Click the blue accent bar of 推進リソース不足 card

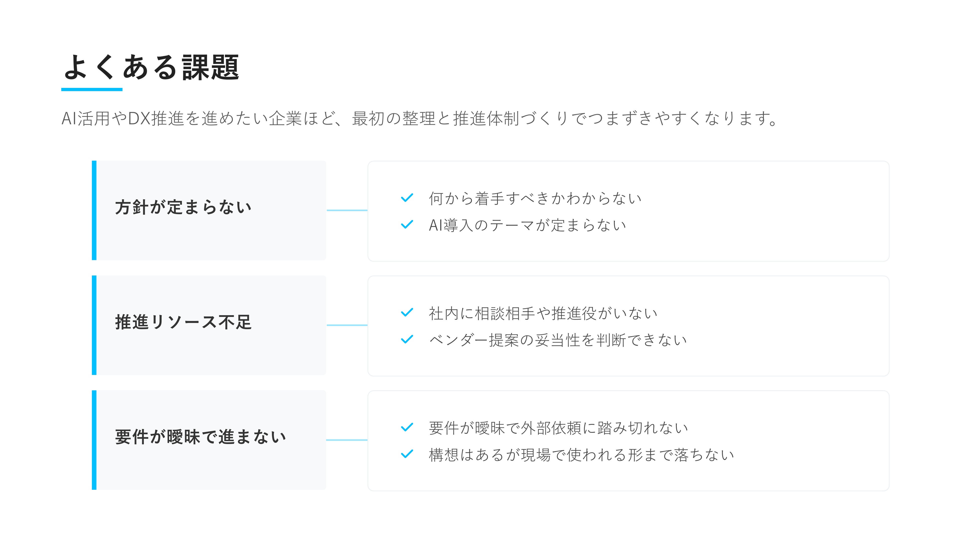pyautogui.click(x=94, y=325)
